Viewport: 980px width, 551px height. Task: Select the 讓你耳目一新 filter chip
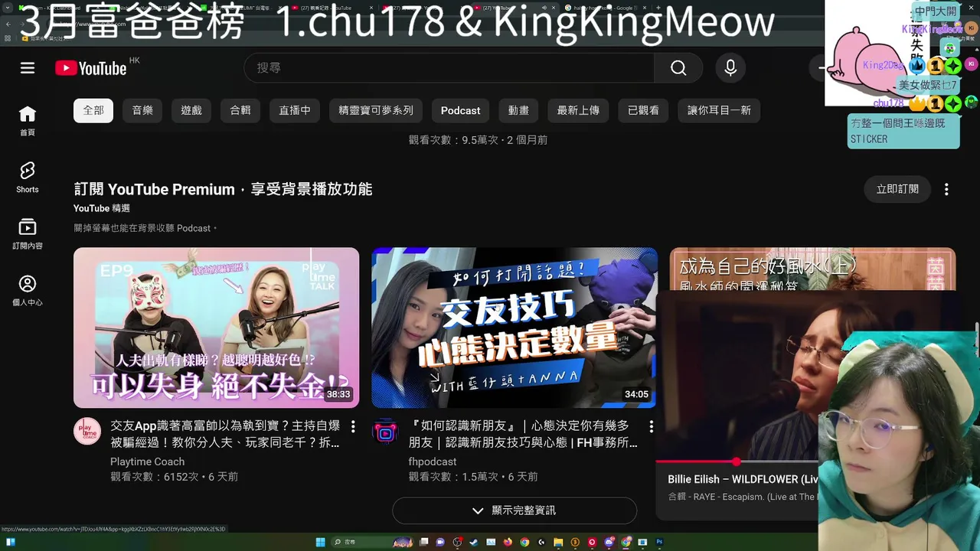[x=719, y=110]
